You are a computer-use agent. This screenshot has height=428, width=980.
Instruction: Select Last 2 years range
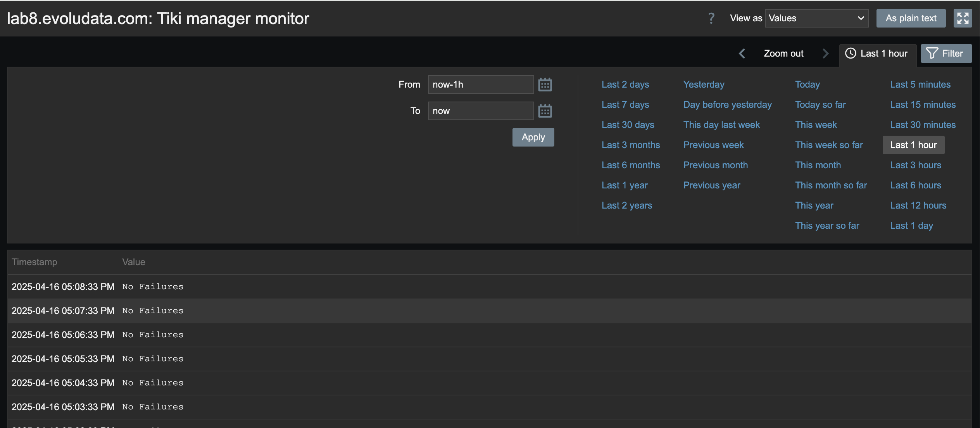click(x=627, y=205)
